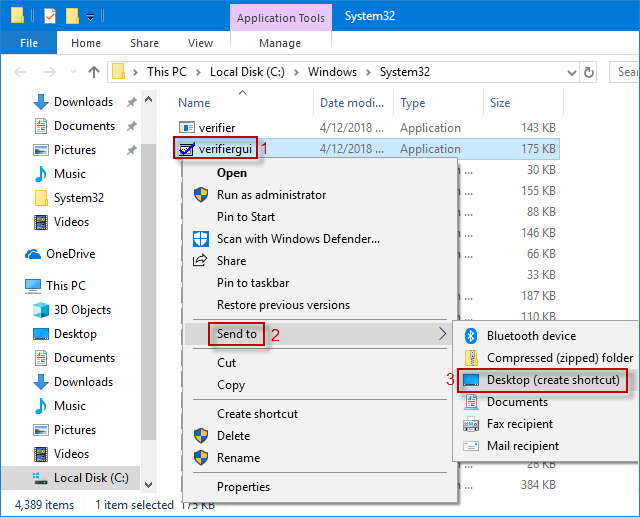Click the Desktop create shortcut icon

point(471,380)
